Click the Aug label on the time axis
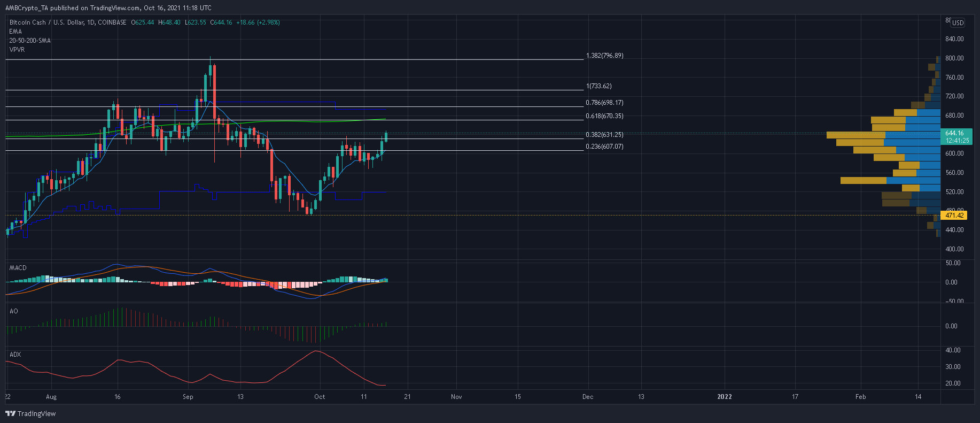The width and height of the screenshot is (980, 423). click(x=51, y=397)
